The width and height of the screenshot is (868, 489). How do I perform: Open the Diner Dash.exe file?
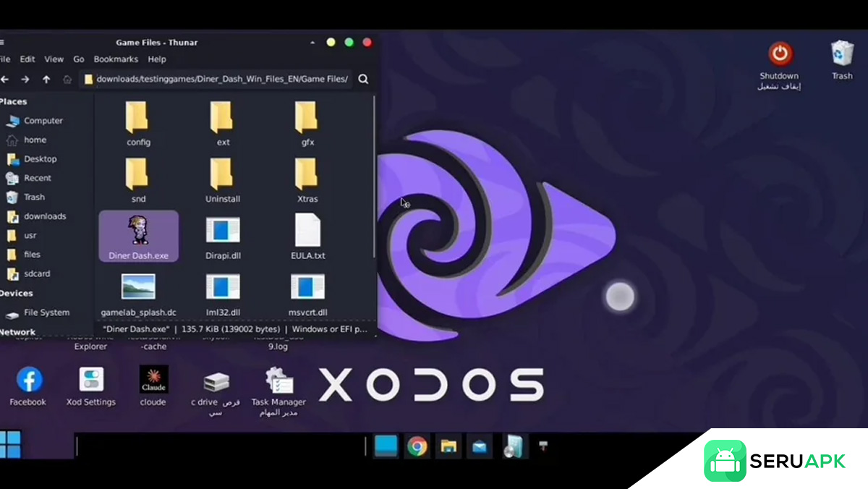[x=138, y=234]
